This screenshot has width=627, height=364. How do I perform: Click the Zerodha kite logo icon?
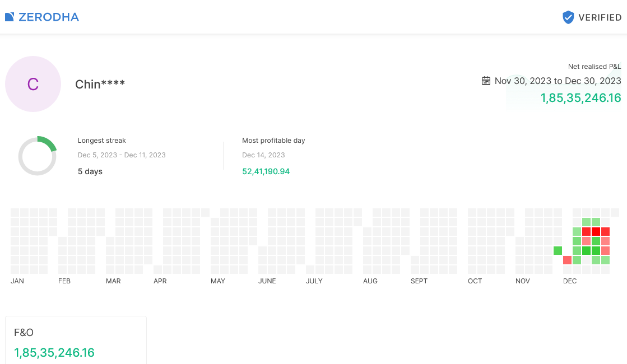(x=10, y=17)
